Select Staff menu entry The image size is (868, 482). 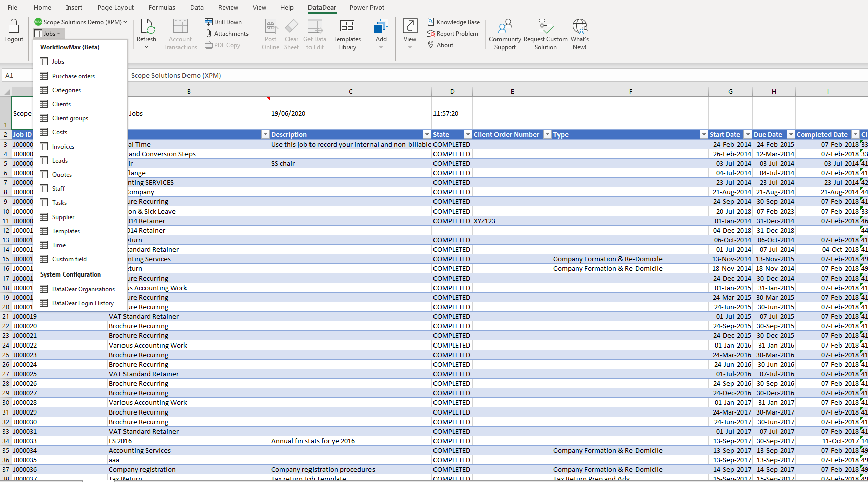point(80,189)
